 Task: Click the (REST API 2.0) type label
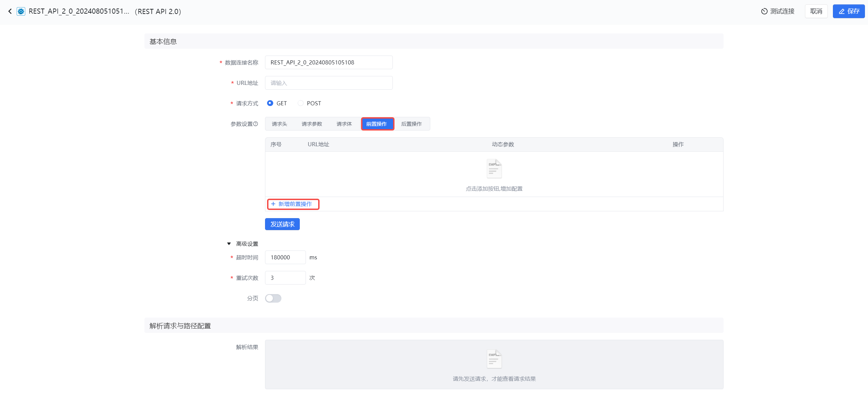pyautogui.click(x=158, y=12)
